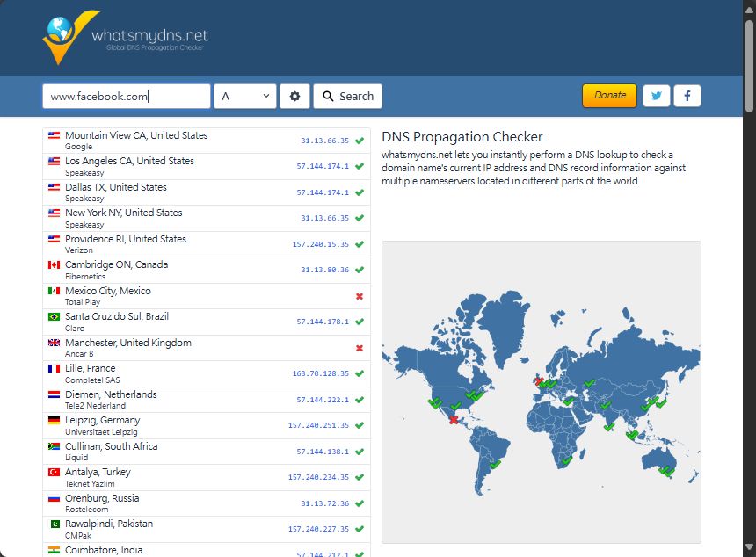Open settings with the gear icon

pyautogui.click(x=294, y=97)
